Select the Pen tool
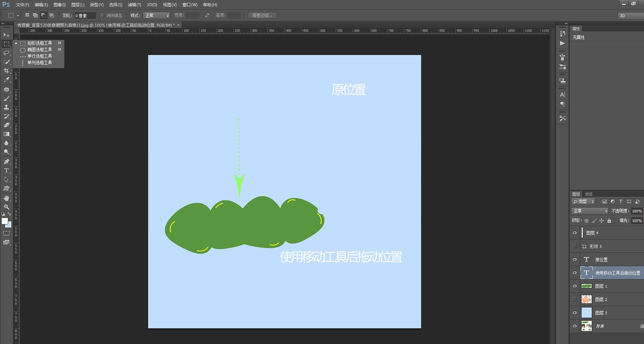 [x=6, y=162]
